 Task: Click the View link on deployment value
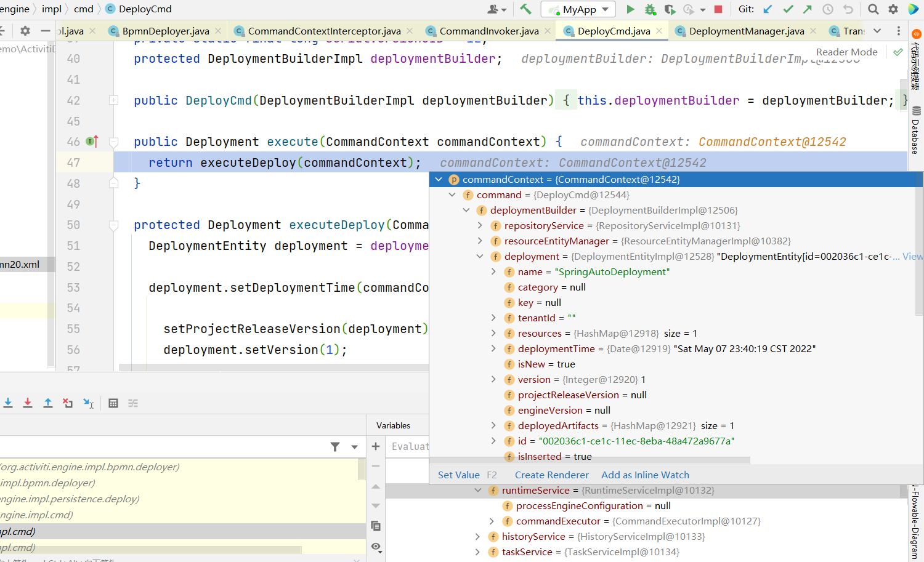point(912,257)
